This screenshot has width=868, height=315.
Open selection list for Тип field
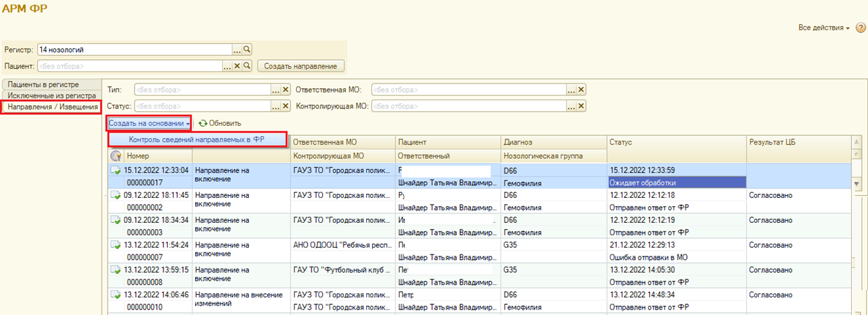275,90
